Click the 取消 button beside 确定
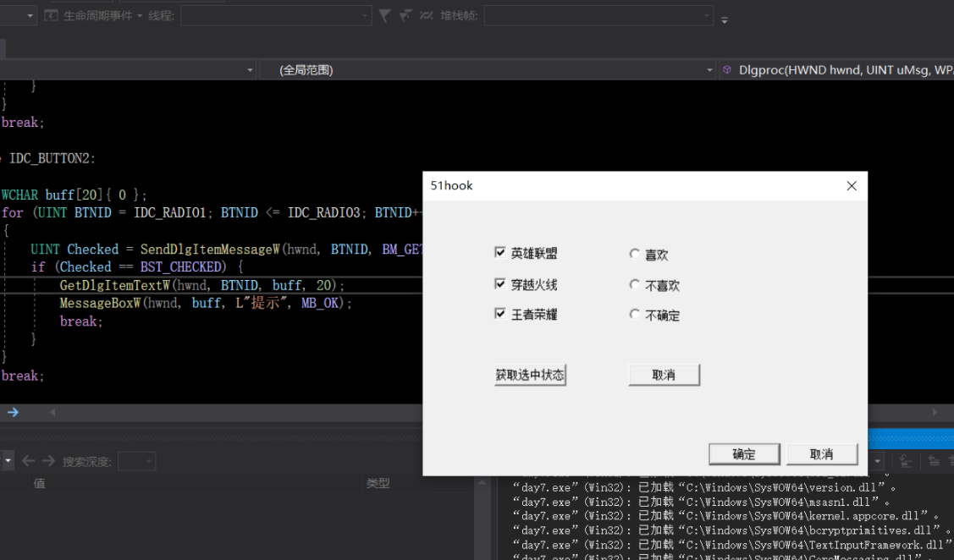 coord(821,453)
